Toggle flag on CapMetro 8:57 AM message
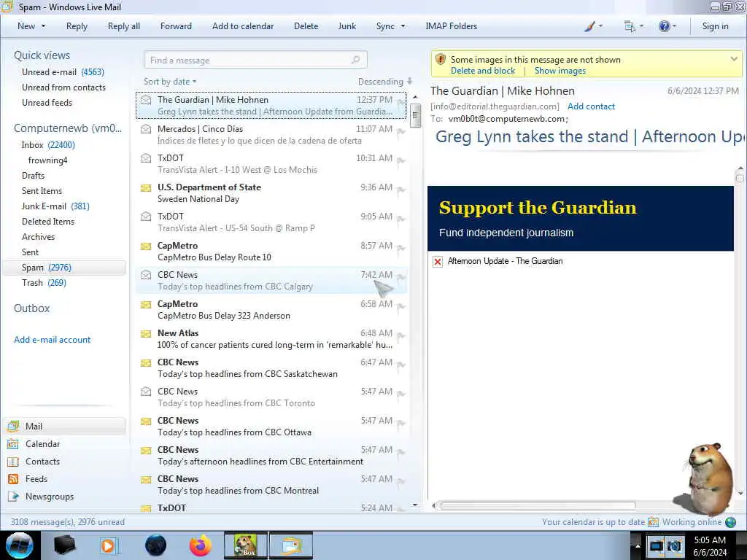 pyautogui.click(x=400, y=249)
